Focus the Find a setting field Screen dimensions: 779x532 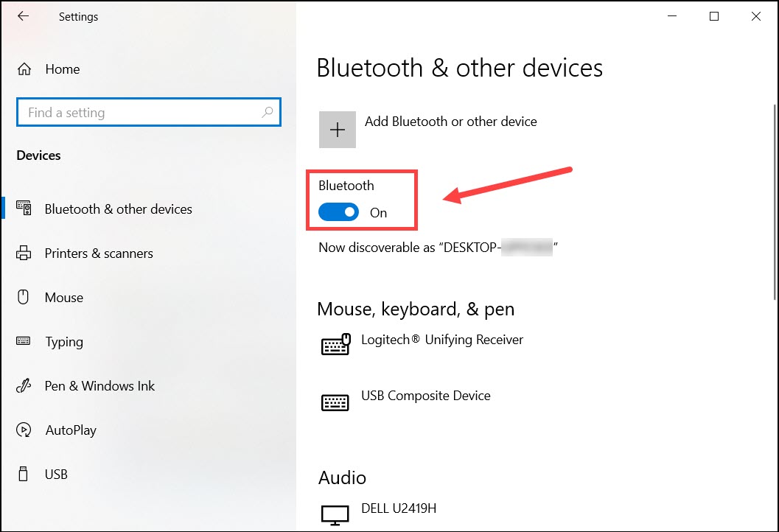pyautogui.click(x=149, y=112)
